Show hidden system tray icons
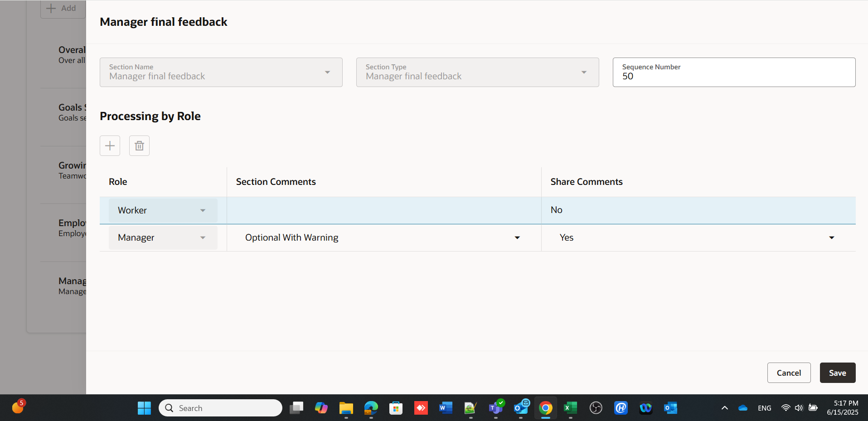 tap(725, 408)
